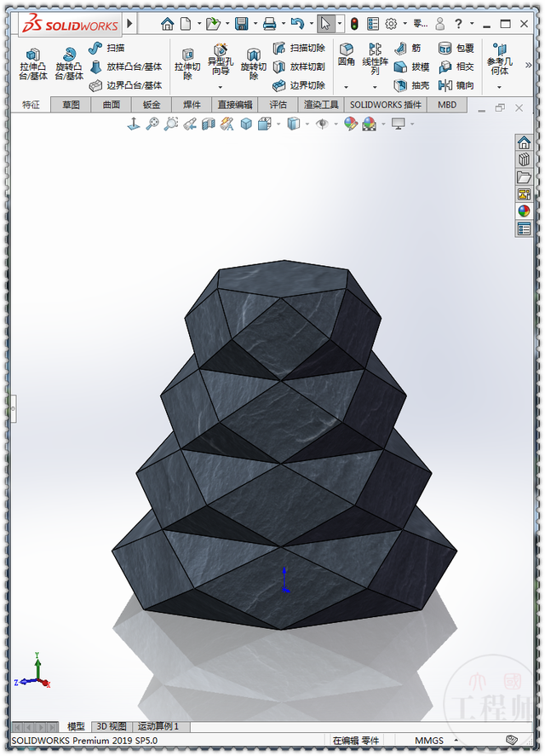Open the 异型孔向导 hole wizard
The image size is (545, 756).
tap(221, 60)
